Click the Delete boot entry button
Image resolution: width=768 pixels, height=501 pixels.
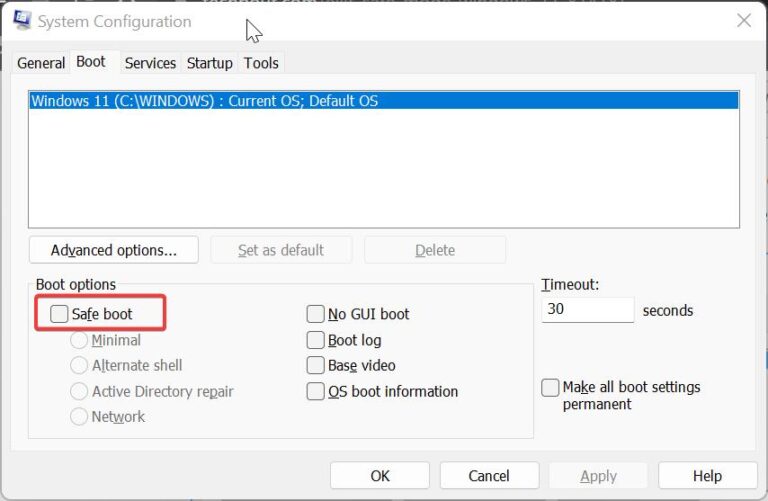[435, 250]
